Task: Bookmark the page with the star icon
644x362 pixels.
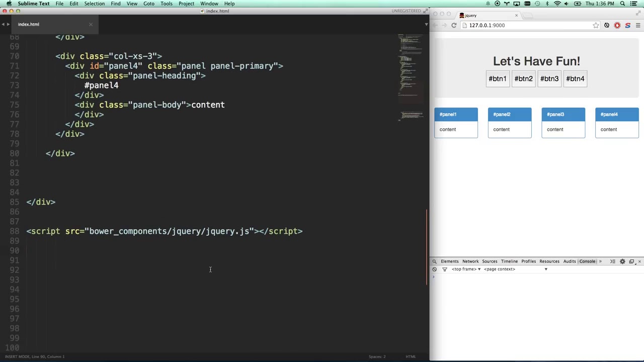Action: coord(596,25)
